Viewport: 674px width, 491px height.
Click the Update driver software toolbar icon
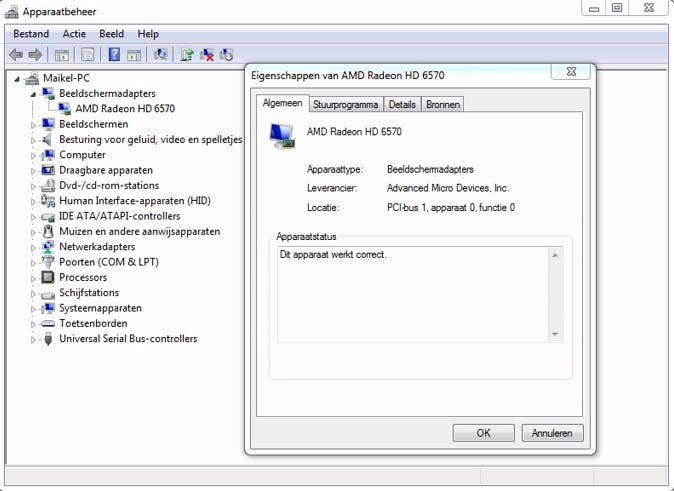187,55
